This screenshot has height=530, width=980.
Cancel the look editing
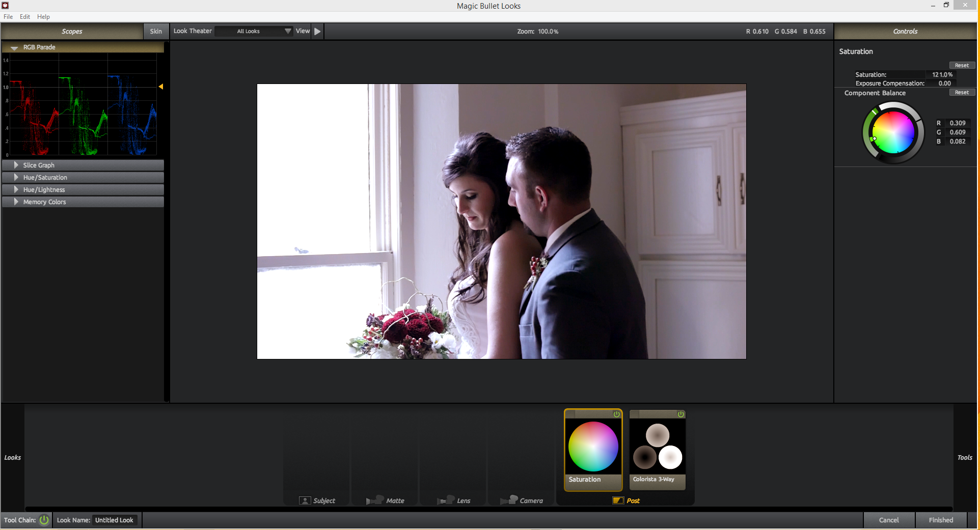coord(889,520)
